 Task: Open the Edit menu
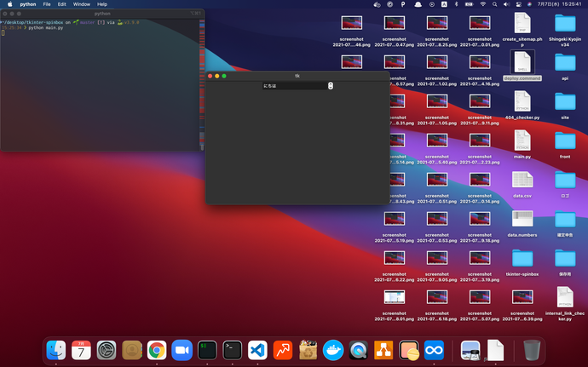(x=62, y=4)
